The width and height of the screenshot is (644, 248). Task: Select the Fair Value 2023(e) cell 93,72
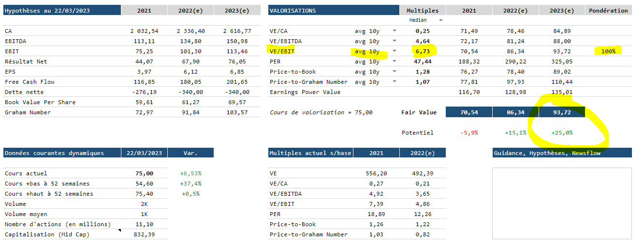pyautogui.click(x=562, y=112)
